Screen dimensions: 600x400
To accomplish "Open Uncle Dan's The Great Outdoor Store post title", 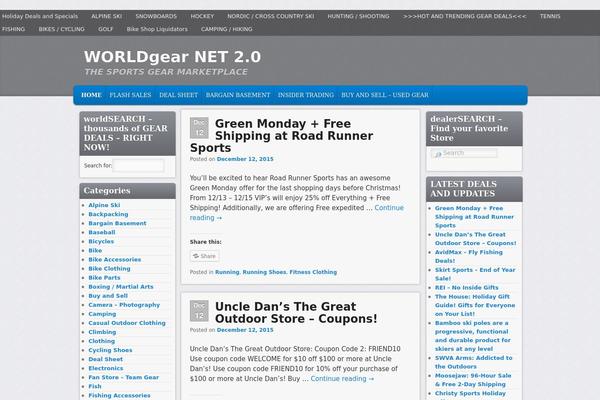I will [x=296, y=313].
